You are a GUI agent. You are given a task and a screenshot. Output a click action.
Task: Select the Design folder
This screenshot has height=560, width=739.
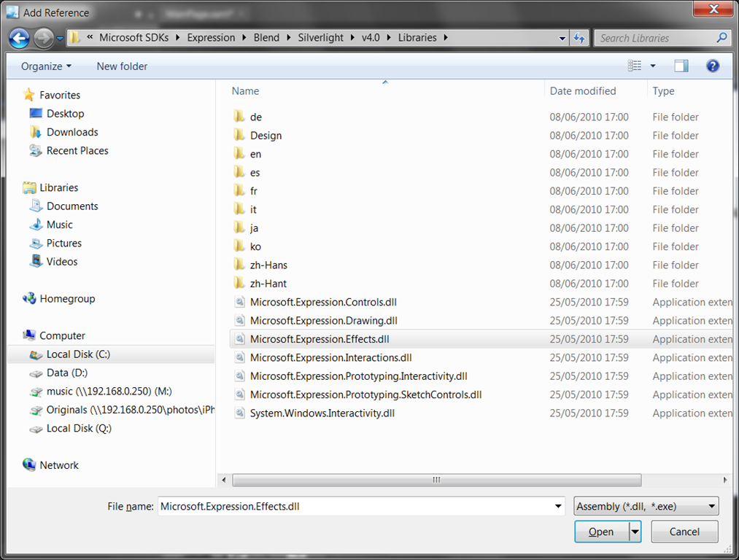click(x=266, y=136)
